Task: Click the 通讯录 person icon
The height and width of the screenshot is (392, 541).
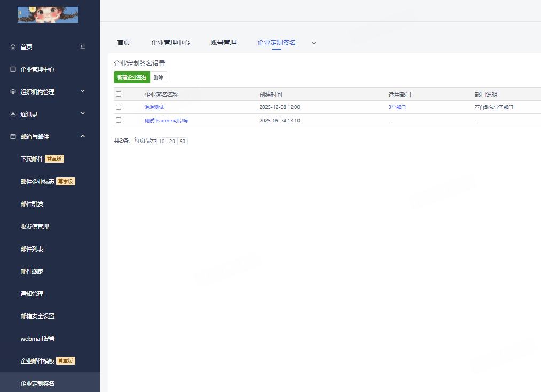Action: coord(13,114)
